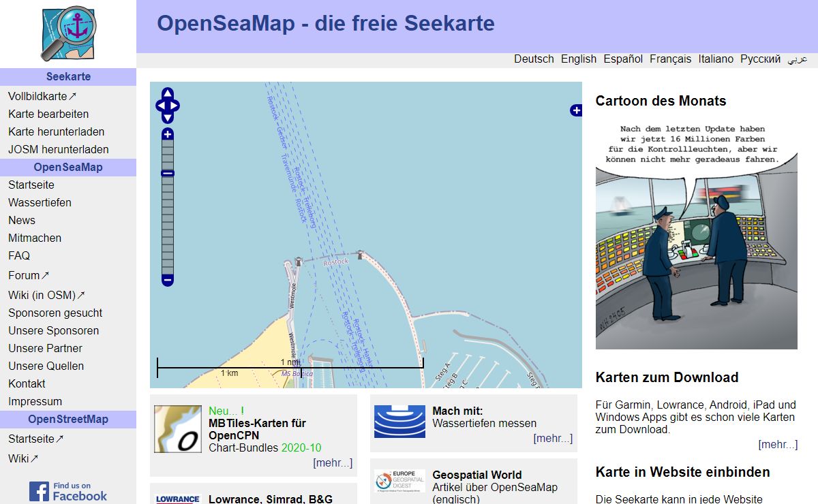Image resolution: width=818 pixels, height=504 pixels.
Task: Click the Europe Geospatial Digest logo
Action: pos(399,481)
